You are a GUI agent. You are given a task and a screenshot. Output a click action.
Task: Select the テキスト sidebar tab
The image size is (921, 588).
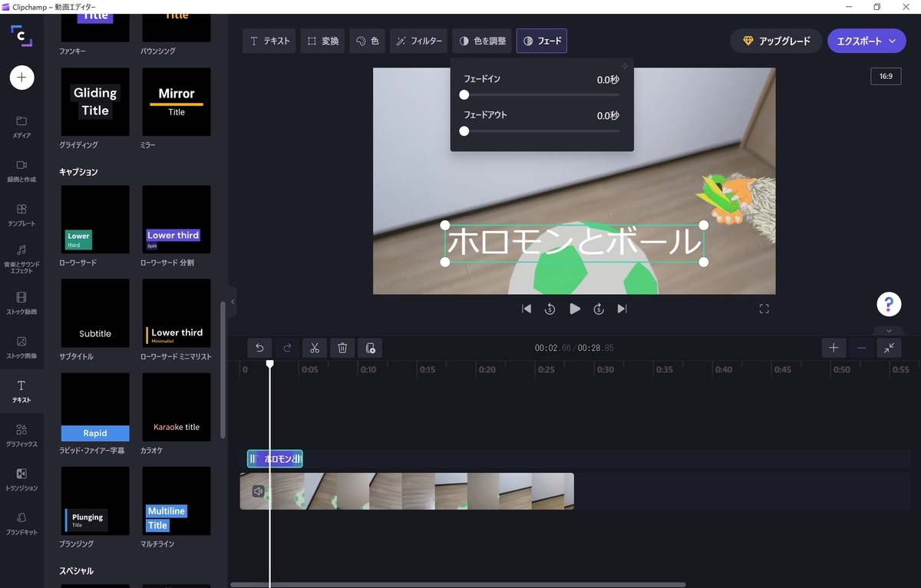point(21,391)
